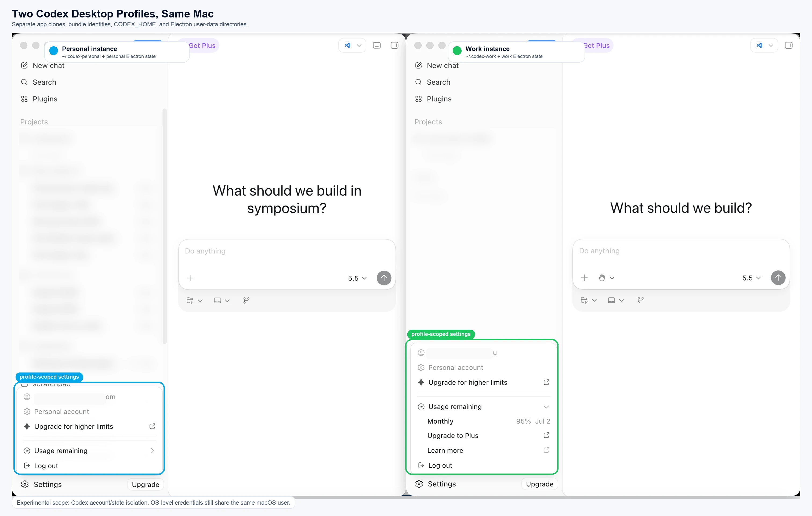Click the Projects heading in Personal sidebar
This screenshot has width=812, height=516.
(34, 122)
